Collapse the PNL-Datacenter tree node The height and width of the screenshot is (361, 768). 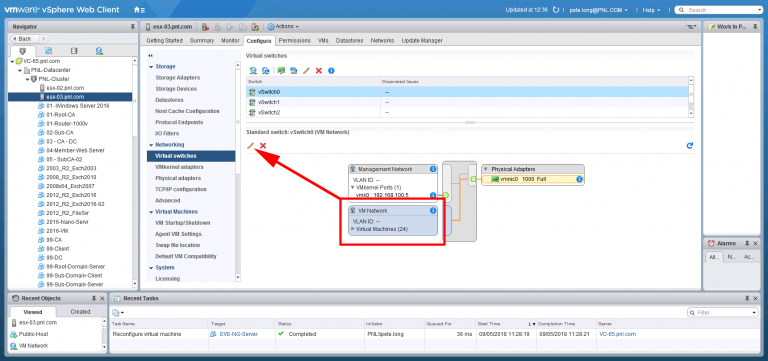coord(20,70)
